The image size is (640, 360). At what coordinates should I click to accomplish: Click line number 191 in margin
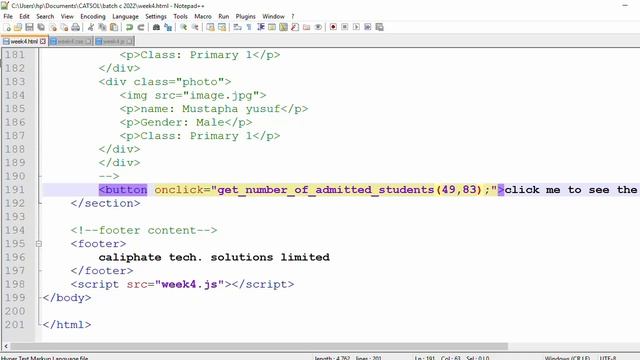click(15, 190)
